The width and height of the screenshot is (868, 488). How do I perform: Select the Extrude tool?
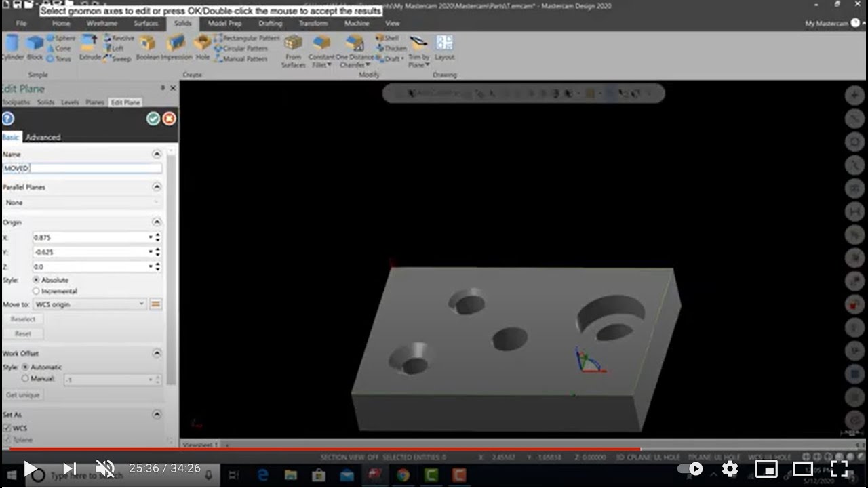pyautogui.click(x=90, y=47)
